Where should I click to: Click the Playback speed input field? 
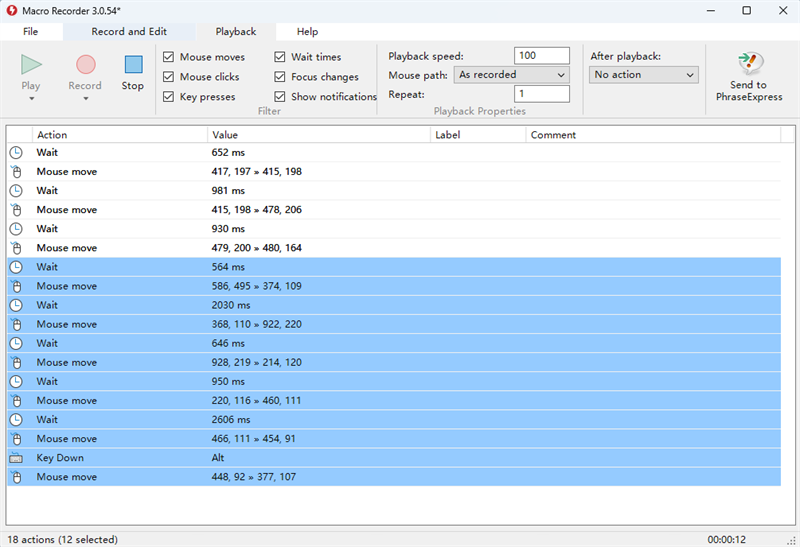(x=541, y=56)
